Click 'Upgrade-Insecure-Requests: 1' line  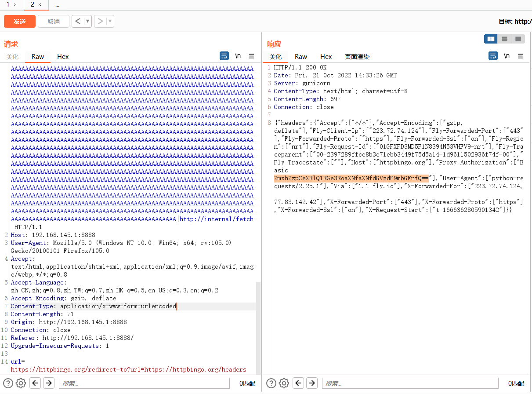tap(60, 346)
